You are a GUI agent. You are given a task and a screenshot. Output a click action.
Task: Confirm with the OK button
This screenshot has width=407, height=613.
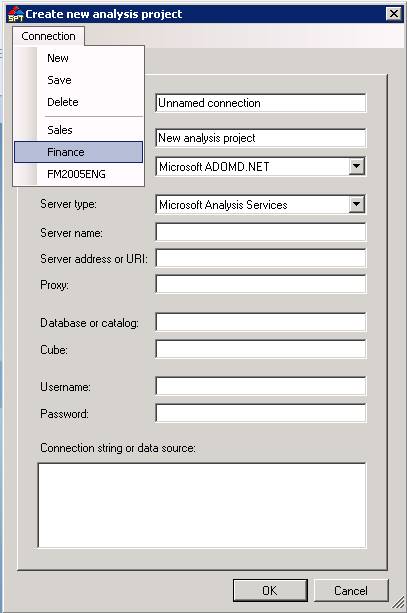[x=270, y=590]
